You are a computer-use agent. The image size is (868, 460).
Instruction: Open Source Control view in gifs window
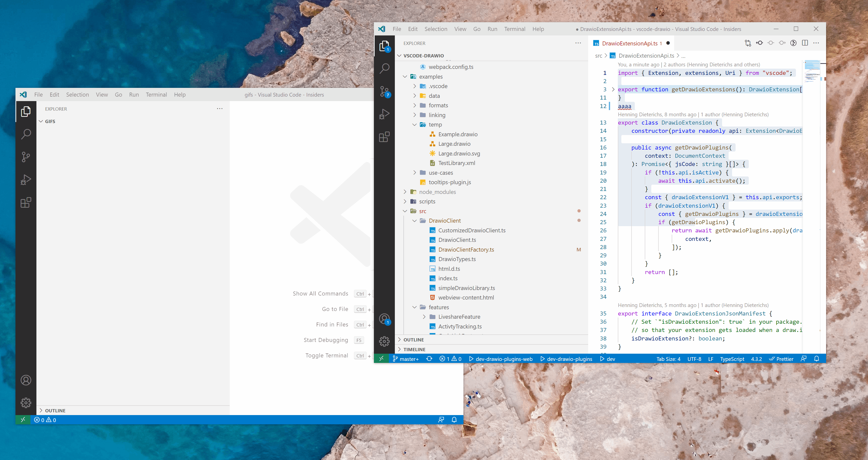[x=26, y=157]
